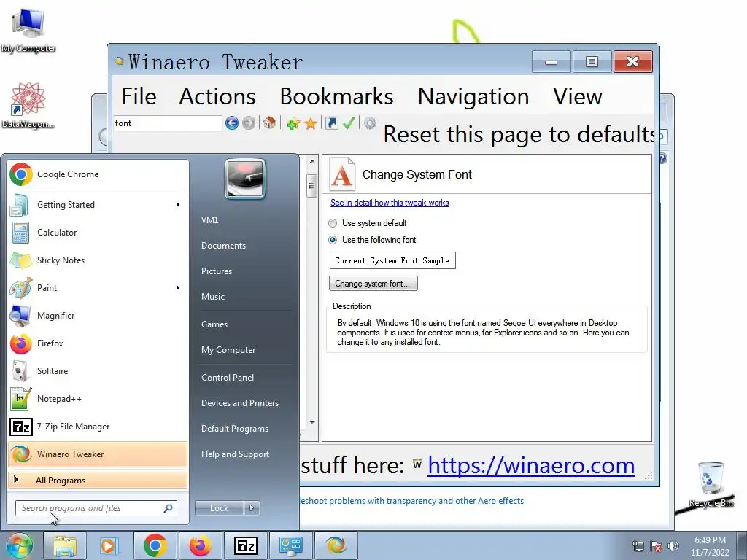
Task: Open Control Panel from Start menu
Action: coord(228,378)
